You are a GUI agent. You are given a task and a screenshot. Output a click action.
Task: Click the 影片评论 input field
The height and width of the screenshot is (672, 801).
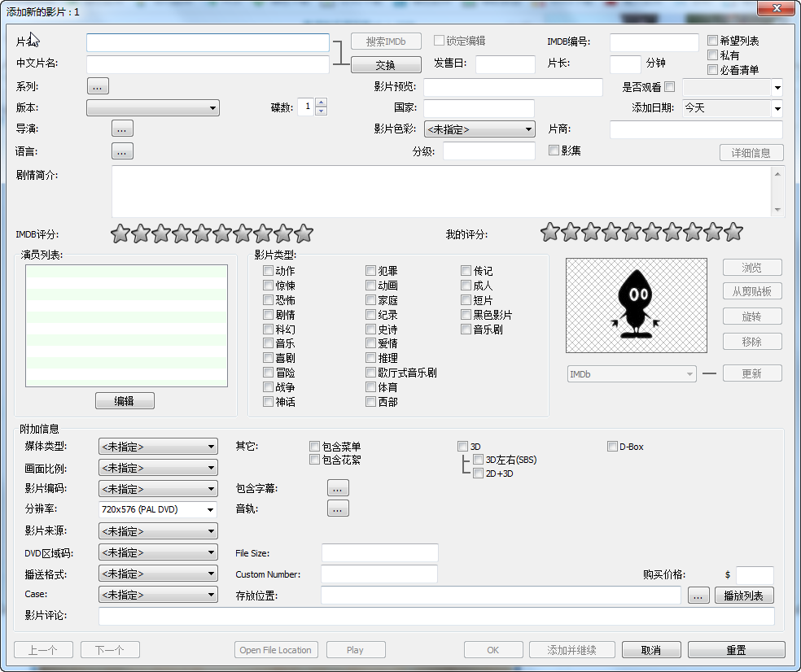[x=437, y=616]
